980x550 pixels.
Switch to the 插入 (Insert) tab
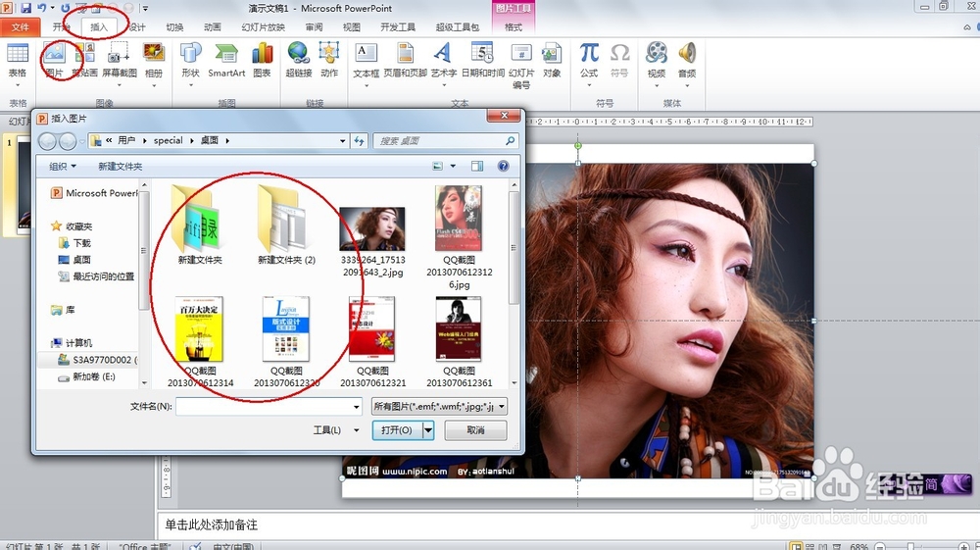(99, 26)
